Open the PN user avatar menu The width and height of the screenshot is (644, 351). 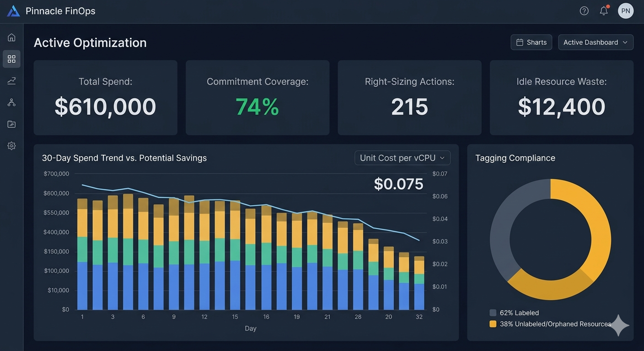pyautogui.click(x=626, y=11)
